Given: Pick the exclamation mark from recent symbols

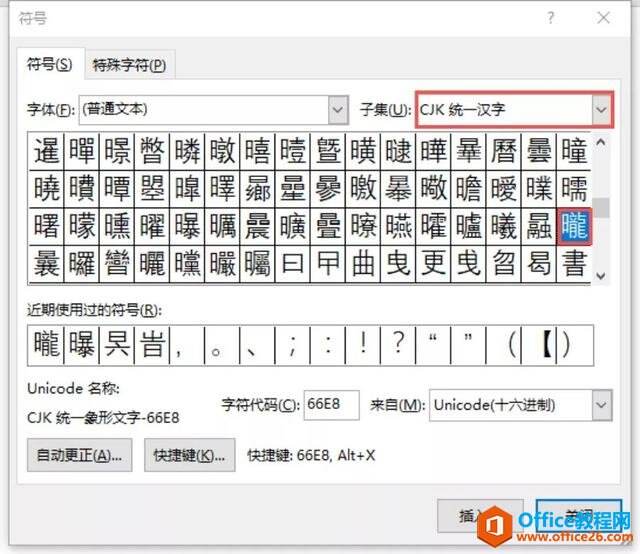Looking at the screenshot, I should (x=363, y=345).
